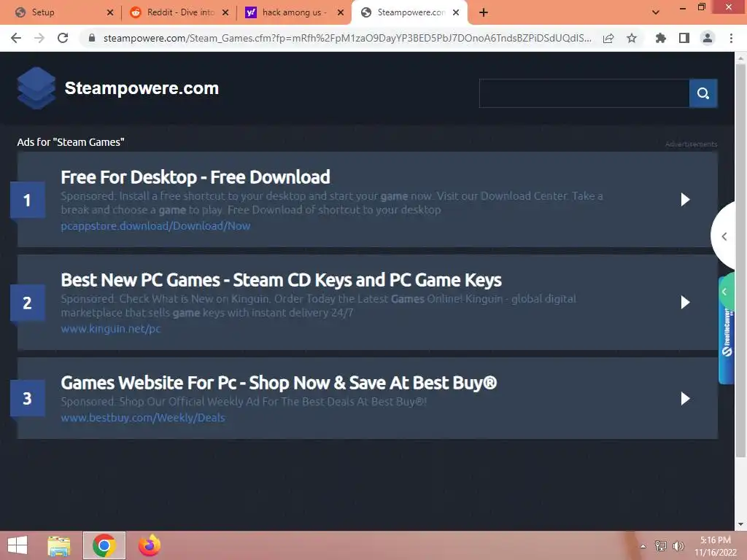Screen dimensions: 747x560
Task: Open the Chrome profile avatar
Action: click(708, 38)
